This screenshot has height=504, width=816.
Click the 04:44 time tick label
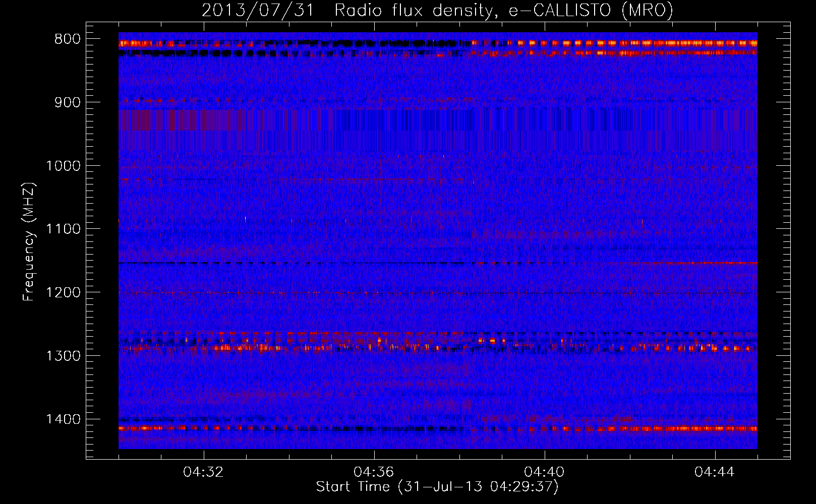click(715, 472)
